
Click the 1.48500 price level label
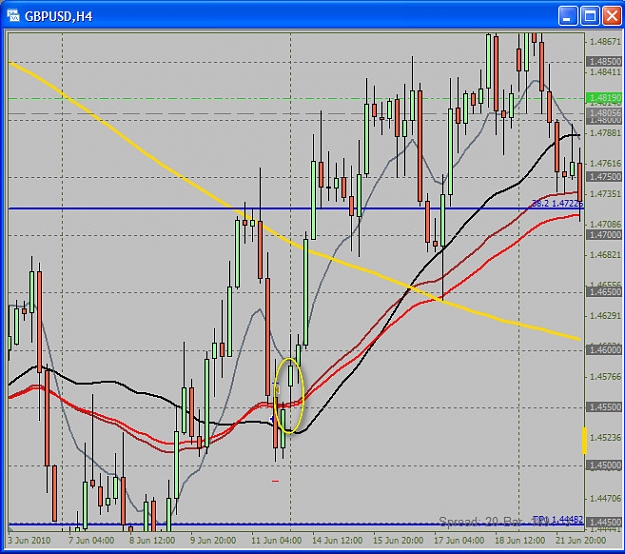604,61
